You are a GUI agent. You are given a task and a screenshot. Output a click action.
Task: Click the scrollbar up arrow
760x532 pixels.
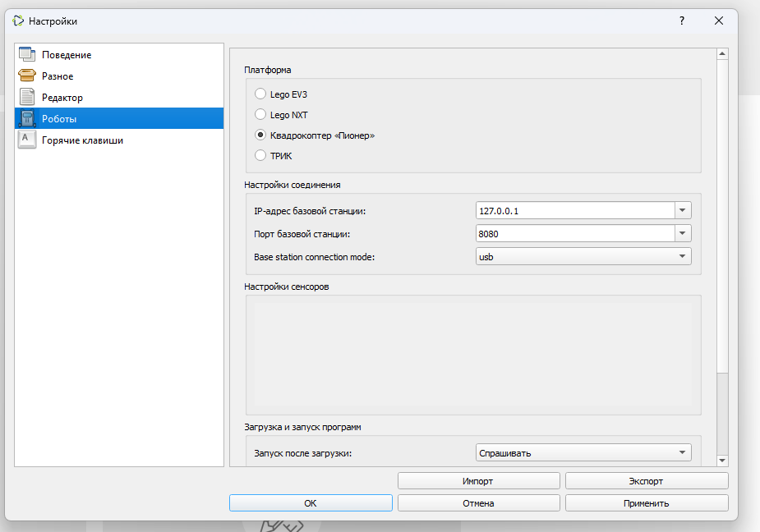click(x=722, y=54)
